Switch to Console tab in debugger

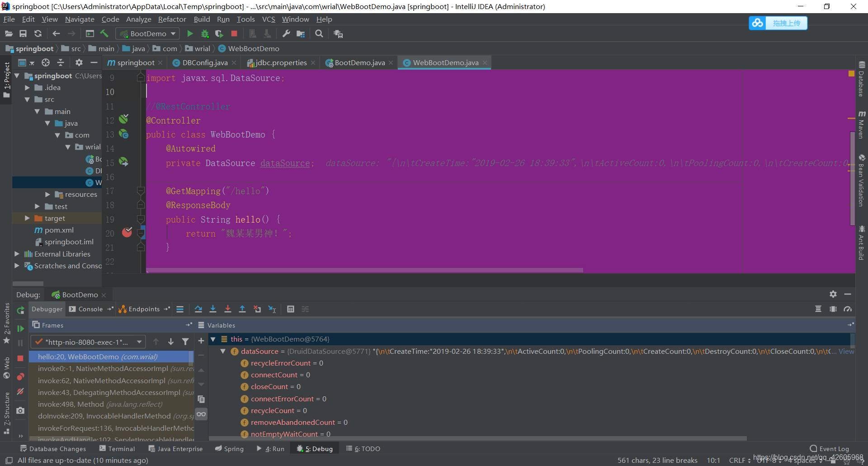90,309
